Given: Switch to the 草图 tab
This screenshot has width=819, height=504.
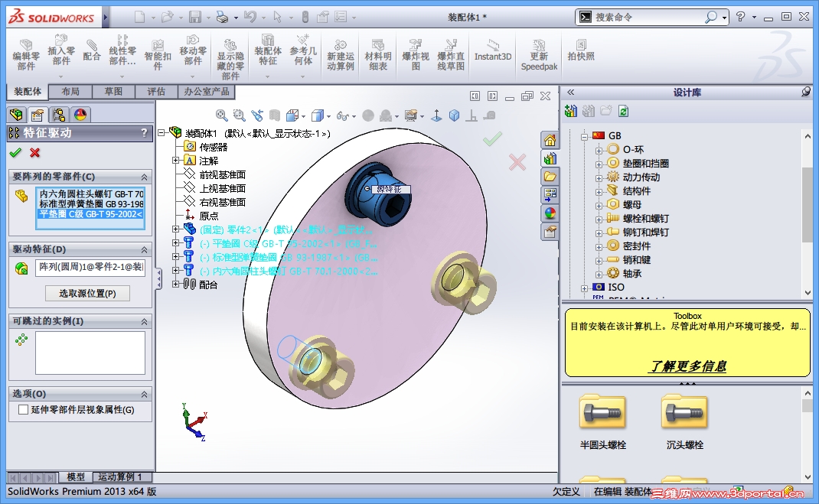Looking at the screenshot, I should pos(113,92).
